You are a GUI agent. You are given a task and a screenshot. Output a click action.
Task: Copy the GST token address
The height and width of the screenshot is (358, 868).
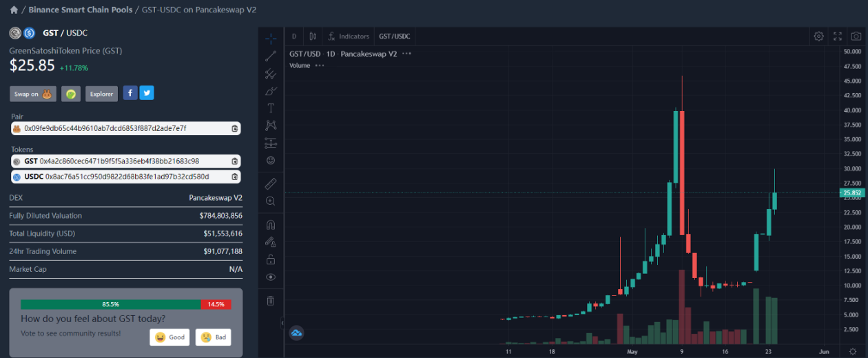coord(234,161)
